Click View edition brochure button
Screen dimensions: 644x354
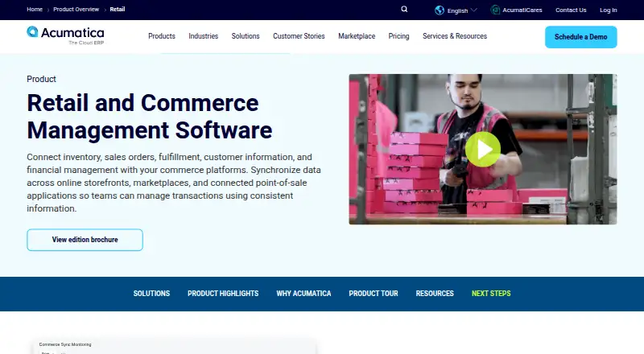[x=85, y=240]
